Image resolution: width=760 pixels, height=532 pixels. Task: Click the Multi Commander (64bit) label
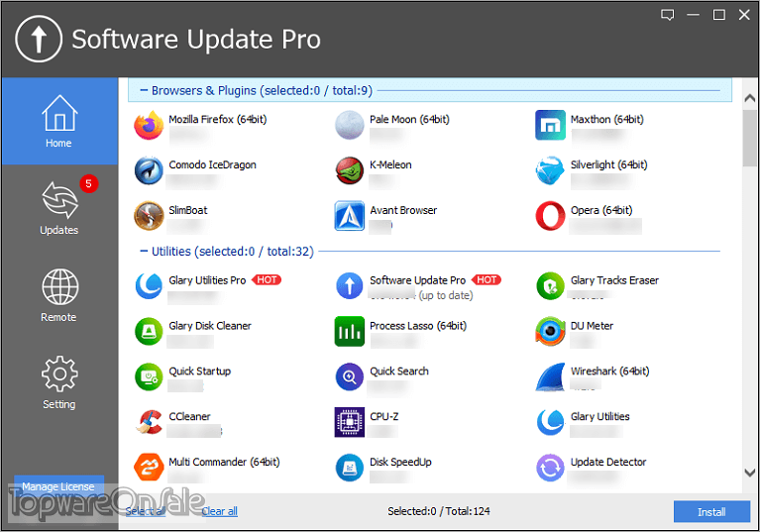pyautogui.click(x=224, y=463)
